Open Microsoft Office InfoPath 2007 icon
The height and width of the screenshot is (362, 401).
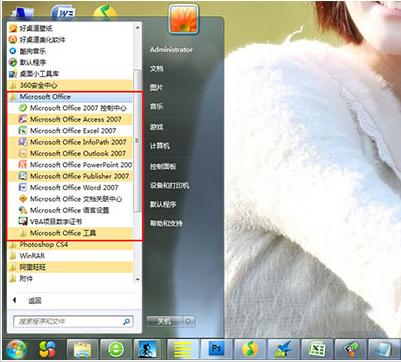pos(23,142)
